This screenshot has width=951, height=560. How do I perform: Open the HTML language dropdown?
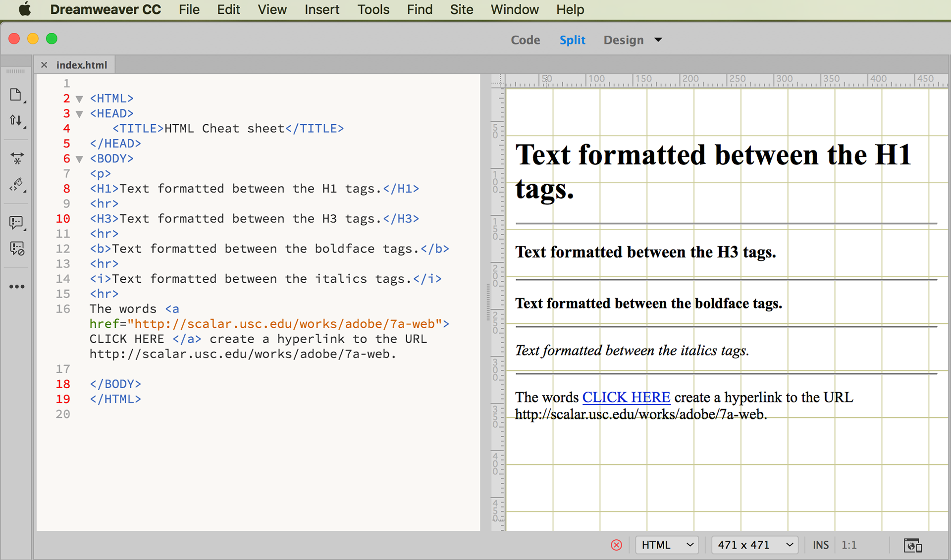click(x=667, y=545)
